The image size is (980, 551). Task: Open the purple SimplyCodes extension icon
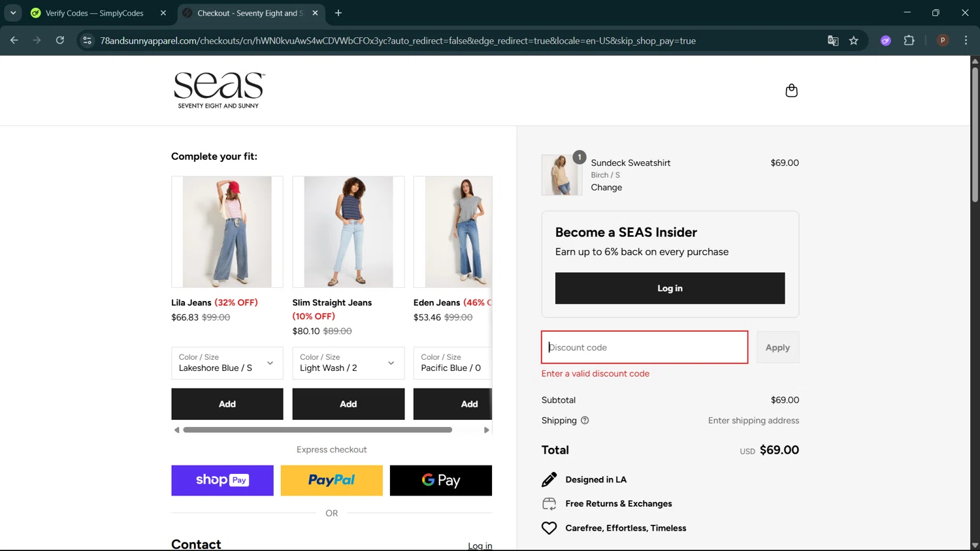[x=886, y=40]
